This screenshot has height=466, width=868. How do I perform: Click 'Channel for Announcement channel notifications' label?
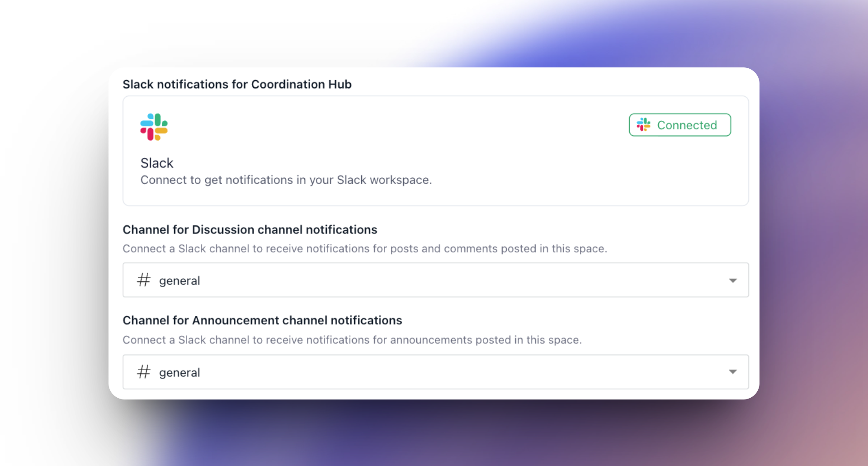click(262, 320)
